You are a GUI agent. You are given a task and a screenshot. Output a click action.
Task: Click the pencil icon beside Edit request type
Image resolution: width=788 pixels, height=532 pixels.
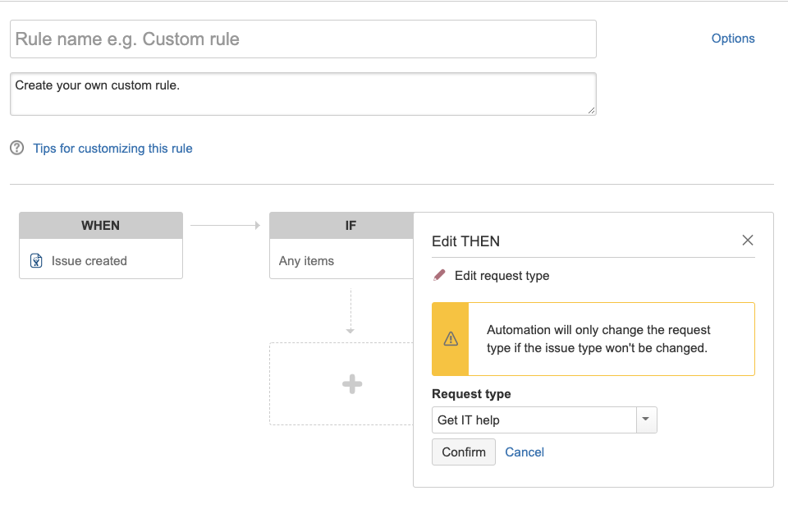tap(440, 276)
